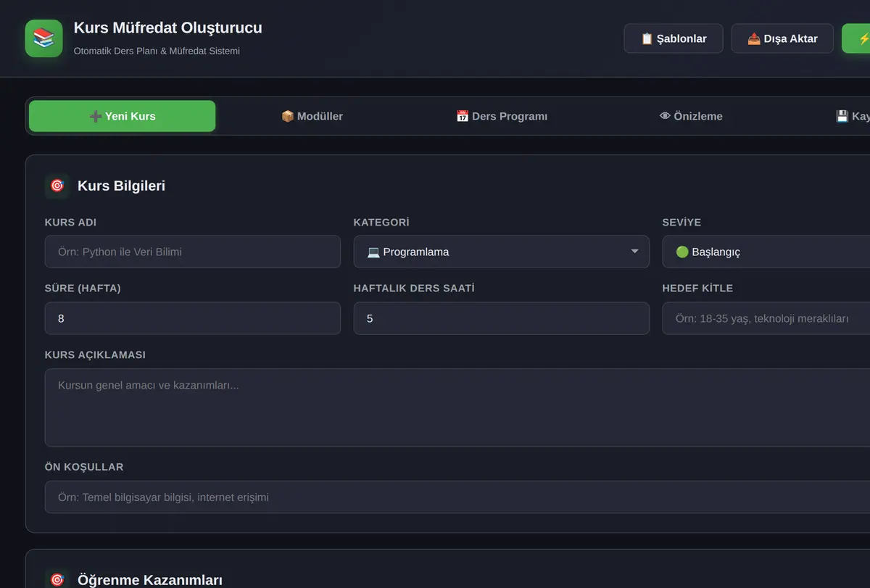
Task: Focus the Kurs Adı input field
Action: pos(193,252)
